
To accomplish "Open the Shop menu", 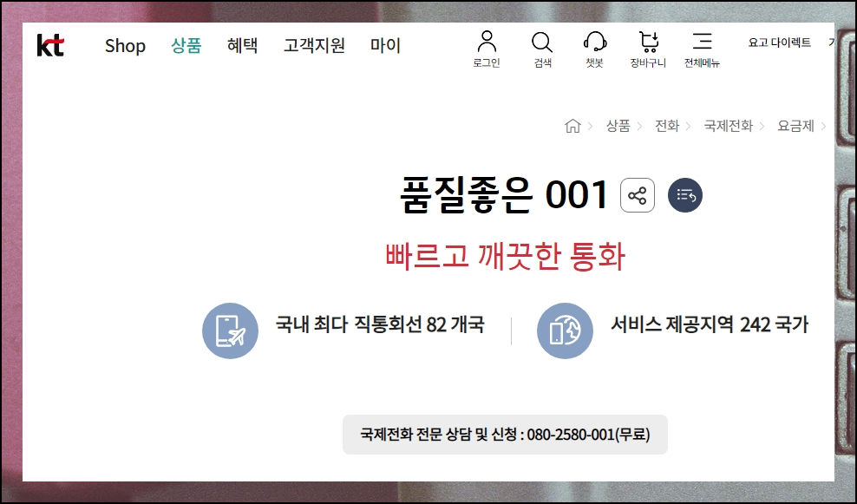I will click(x=125, y=45).
